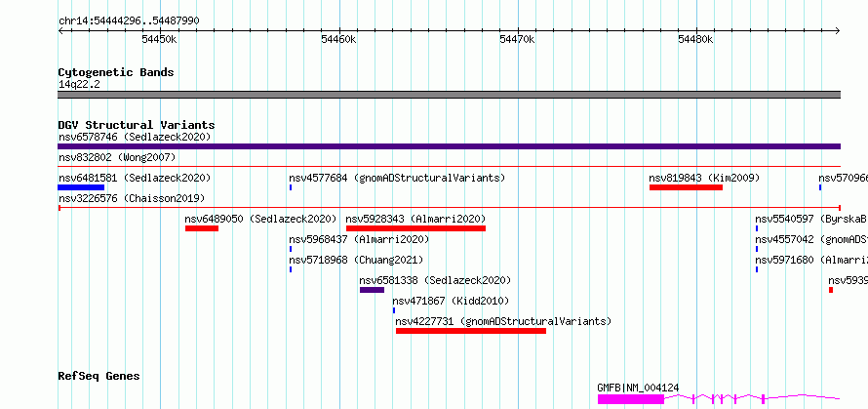
Task: Click the DGV Structural Variants track title
Action: click(137, 125)
